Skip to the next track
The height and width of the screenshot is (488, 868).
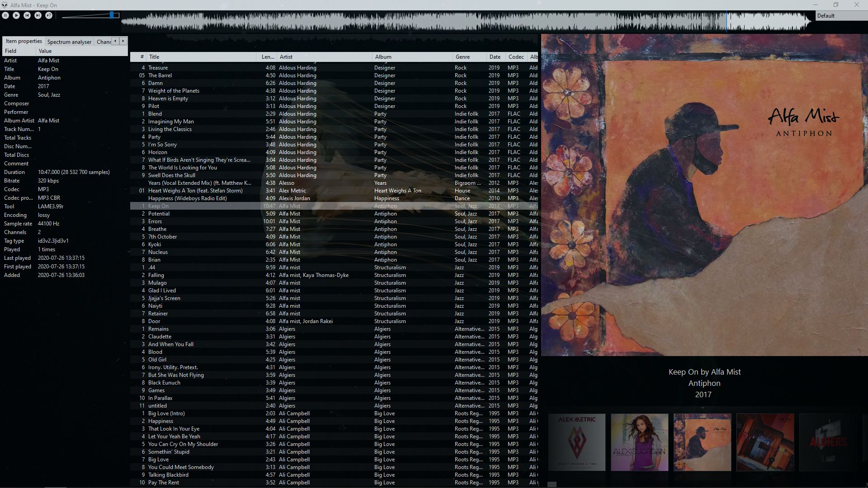click(38, 15)
